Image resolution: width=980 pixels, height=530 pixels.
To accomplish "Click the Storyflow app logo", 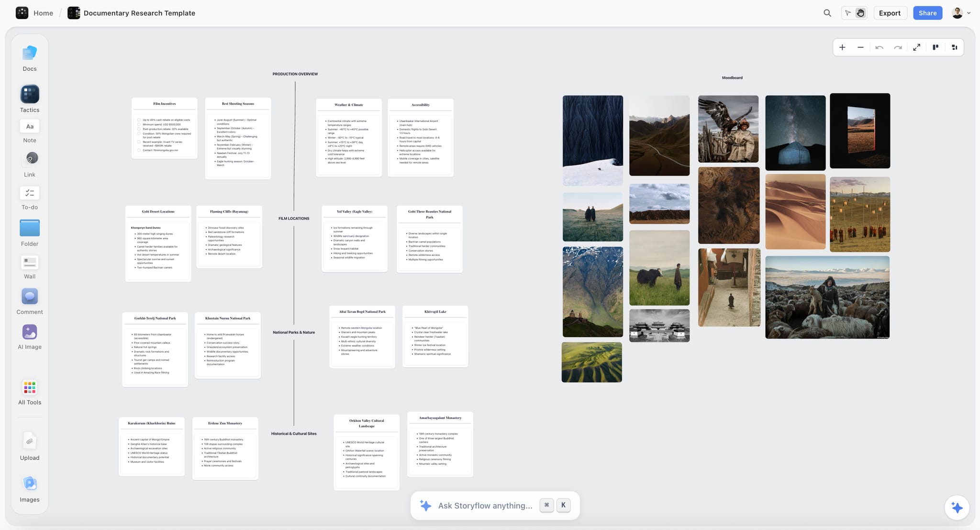I will click(22, 13).
